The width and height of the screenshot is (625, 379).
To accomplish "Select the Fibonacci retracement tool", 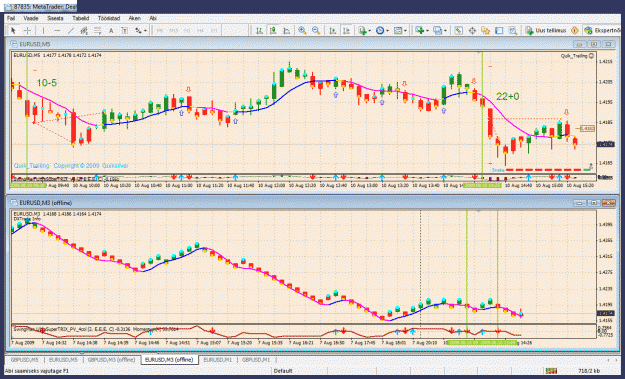I will coord(98,30).
